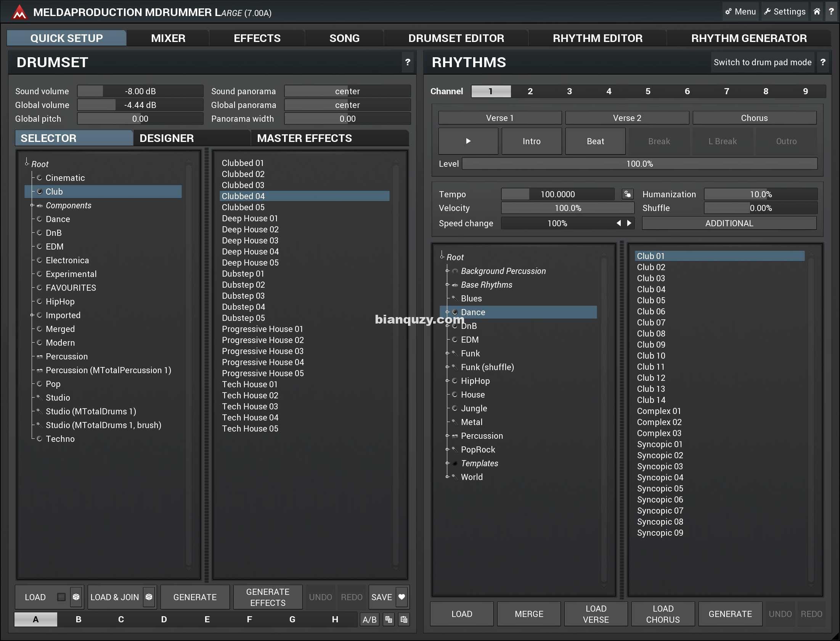Image resolution: width=840 pixels, height=641 pixels.
Task: Click the help question mark in title bar
Action: point(831,11)
